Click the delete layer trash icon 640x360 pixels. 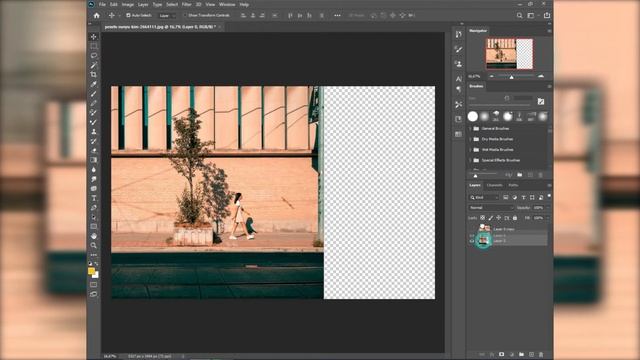point(541,354)
